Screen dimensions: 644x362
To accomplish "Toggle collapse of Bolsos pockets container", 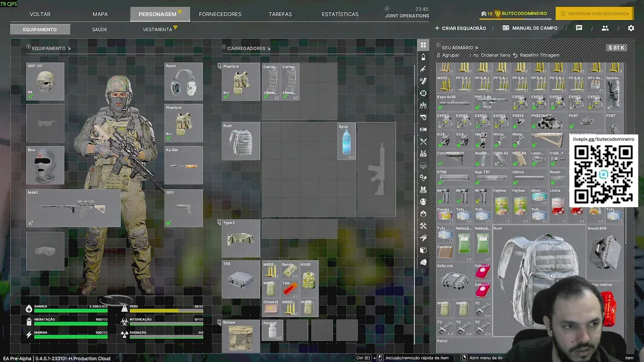I will coord(219,322).
